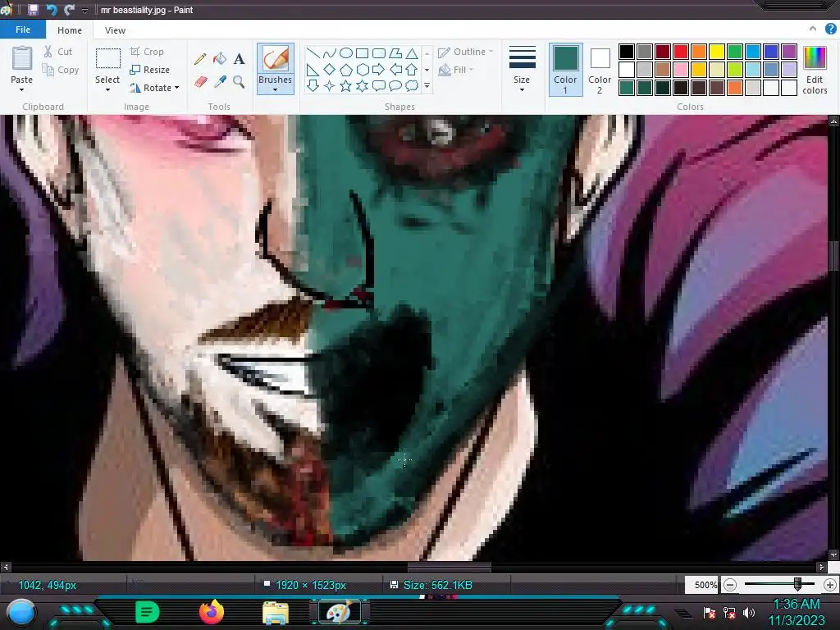Select the Fill with color bucket tool
The image size is (840, 630).
click(220, 58)
